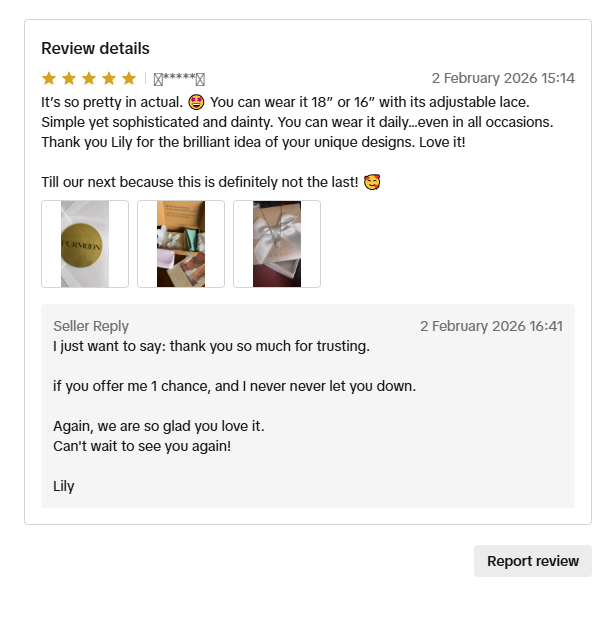Click the fourth gold rating star
Image resolution: width=616 pixels, height=617 pixels.
pyautogui.click(x=109, y=78)
